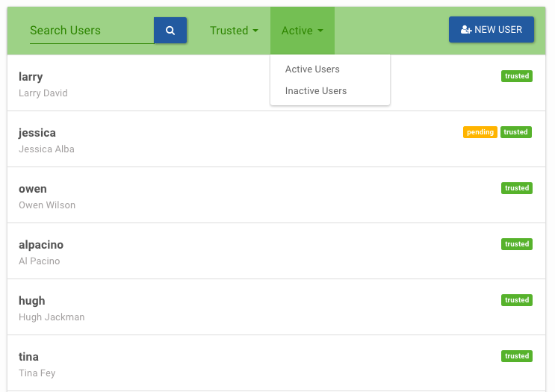The width and height of the screenshot is (555, 392).
Task: Open the larry username entry
Action: click(x=31, y=77)
